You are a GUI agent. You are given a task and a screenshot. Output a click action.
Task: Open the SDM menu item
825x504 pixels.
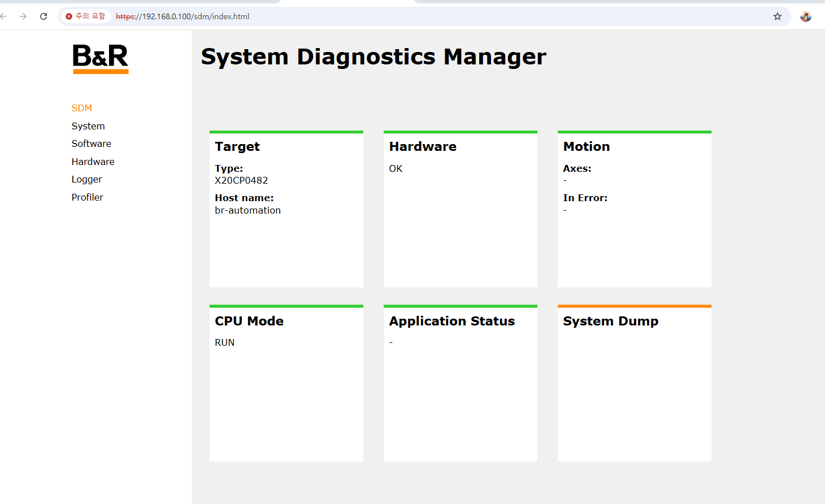tap(81, 108)
